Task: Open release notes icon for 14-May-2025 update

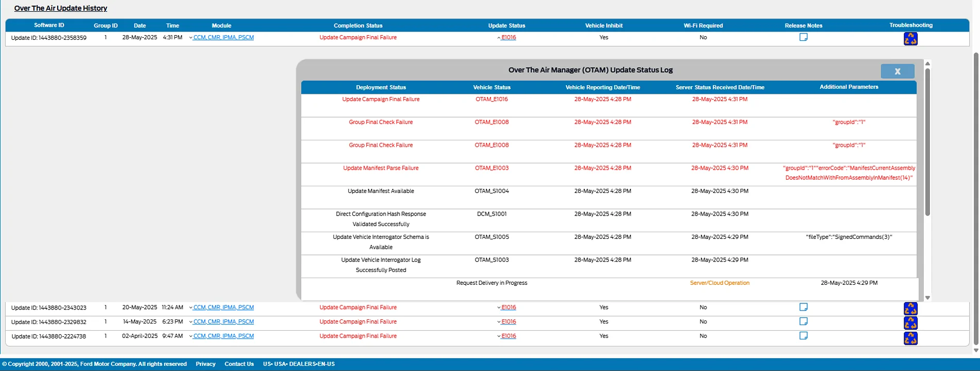Action: [803, 321]
